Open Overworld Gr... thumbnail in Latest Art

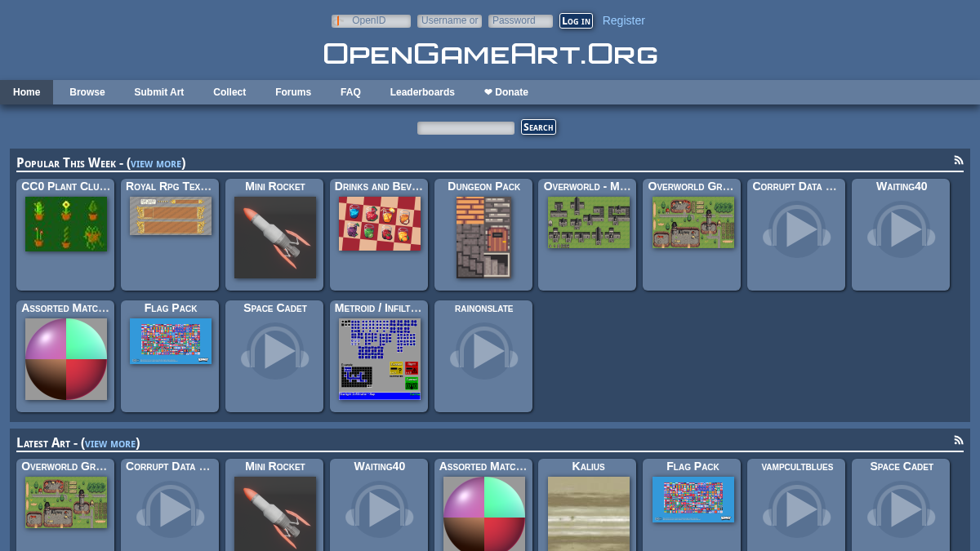tap(66, 502)
